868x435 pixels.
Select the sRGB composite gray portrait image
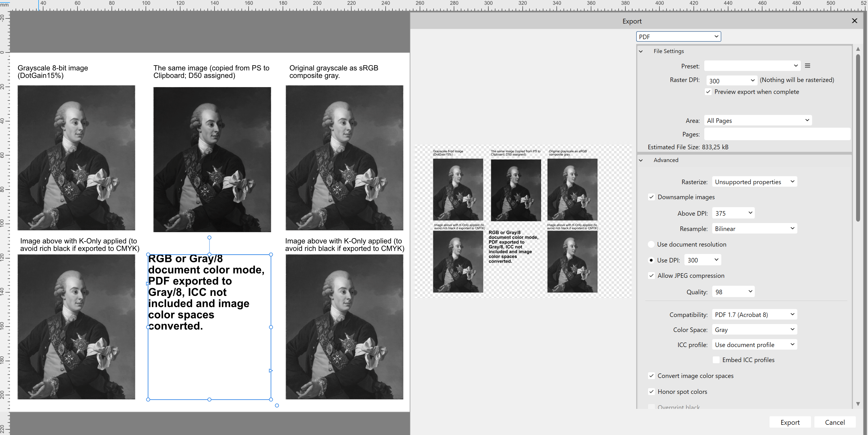click(x=344, y=158)
